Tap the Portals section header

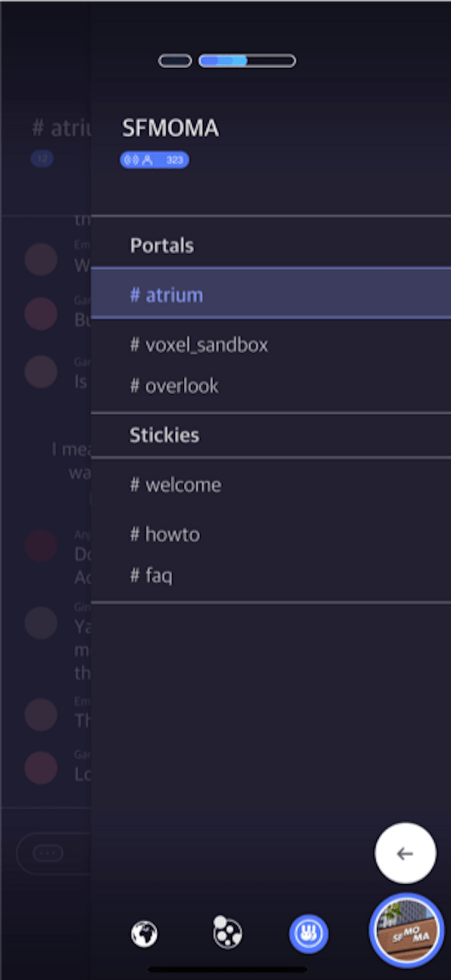(162, 246)
